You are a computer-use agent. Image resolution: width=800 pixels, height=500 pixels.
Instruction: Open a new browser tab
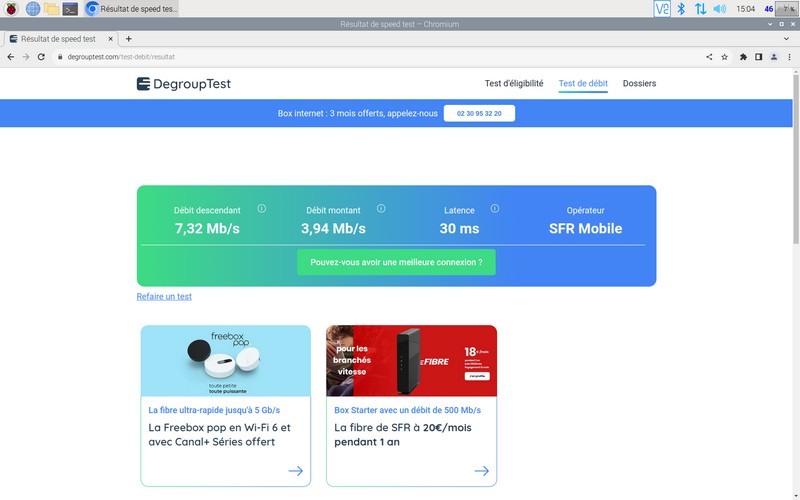coord(129,39)
